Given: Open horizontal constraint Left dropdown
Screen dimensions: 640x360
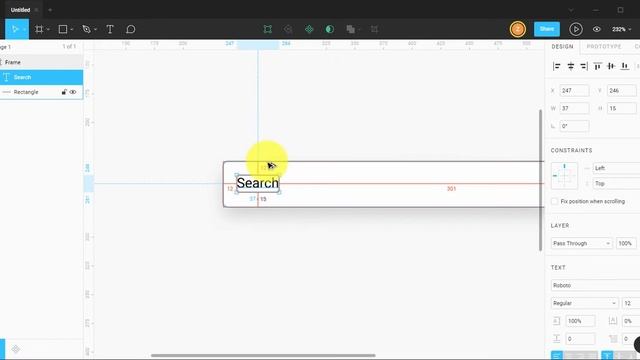Looking at the screenshot, I should [x=616, y=168].
